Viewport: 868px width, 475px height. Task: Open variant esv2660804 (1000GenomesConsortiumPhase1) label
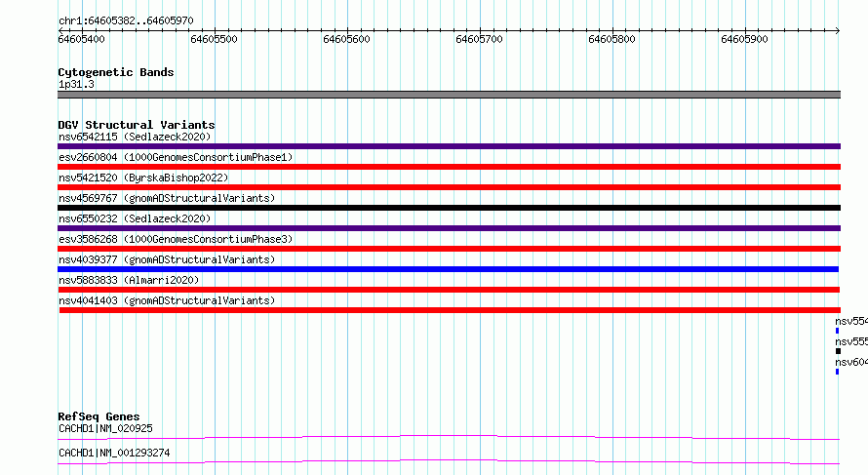click(x=176, y=157)
